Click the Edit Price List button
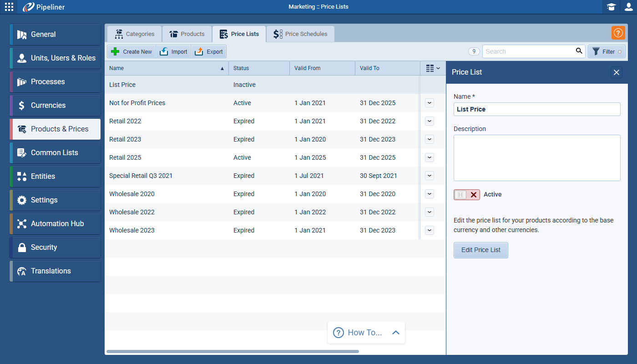The image size is (637, 364). pyautogui.click(x=480, y=250)
